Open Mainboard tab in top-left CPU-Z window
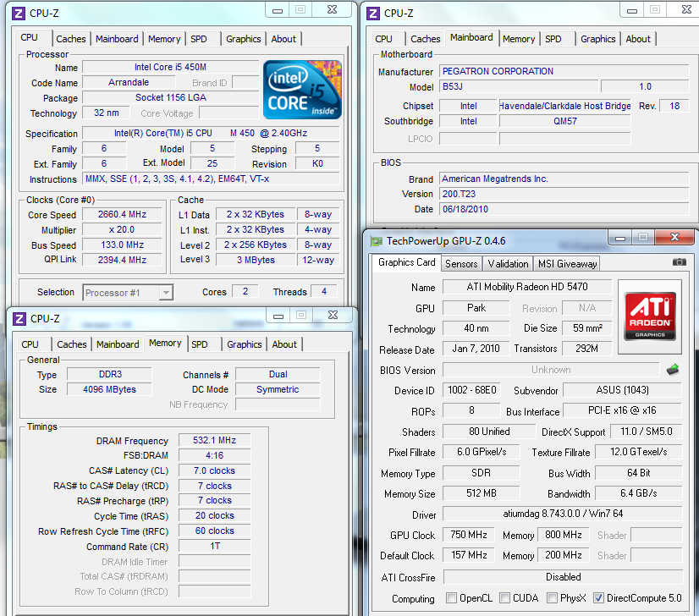The width and height of the screenshot is (699, 616). point(117,39)
